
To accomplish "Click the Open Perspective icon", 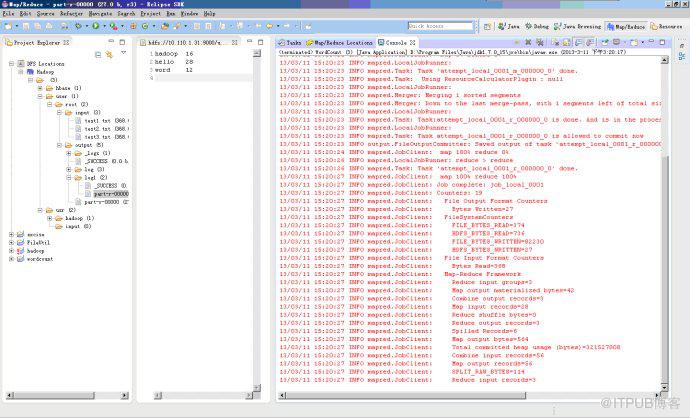I will [487, 26].
